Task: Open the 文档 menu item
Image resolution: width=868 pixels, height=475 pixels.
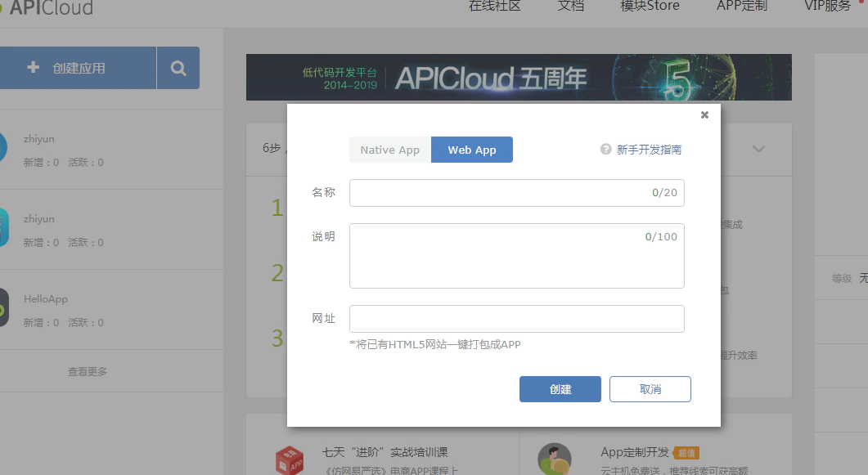Action: [571, 6]
